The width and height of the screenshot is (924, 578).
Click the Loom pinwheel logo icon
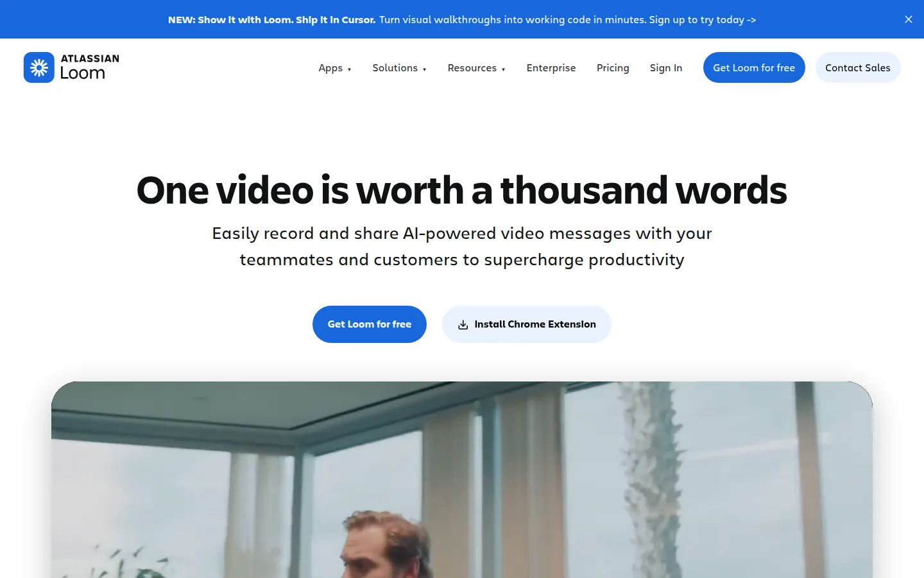click(39, 67)
